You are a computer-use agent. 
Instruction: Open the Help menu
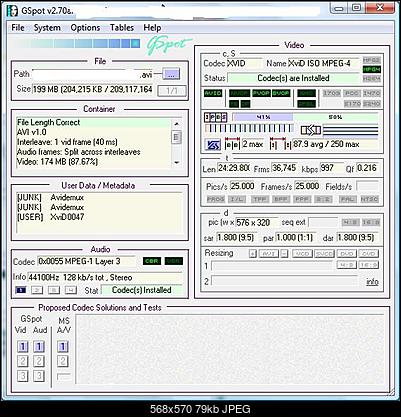pos(152,28)
